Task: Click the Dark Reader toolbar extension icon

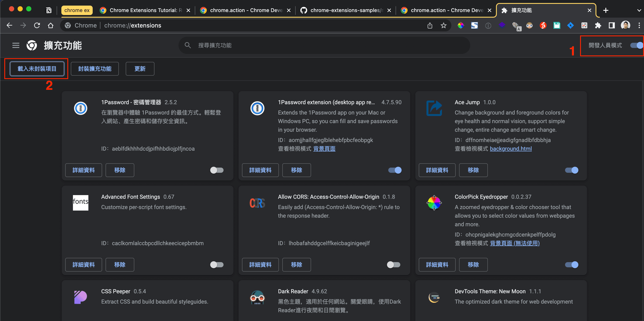Action: click(529, 25)
